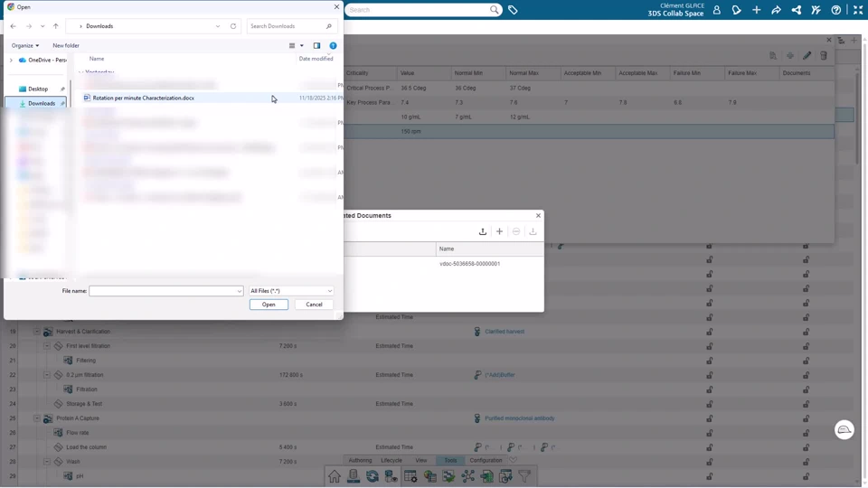Open file dialog help

(334, 45)
